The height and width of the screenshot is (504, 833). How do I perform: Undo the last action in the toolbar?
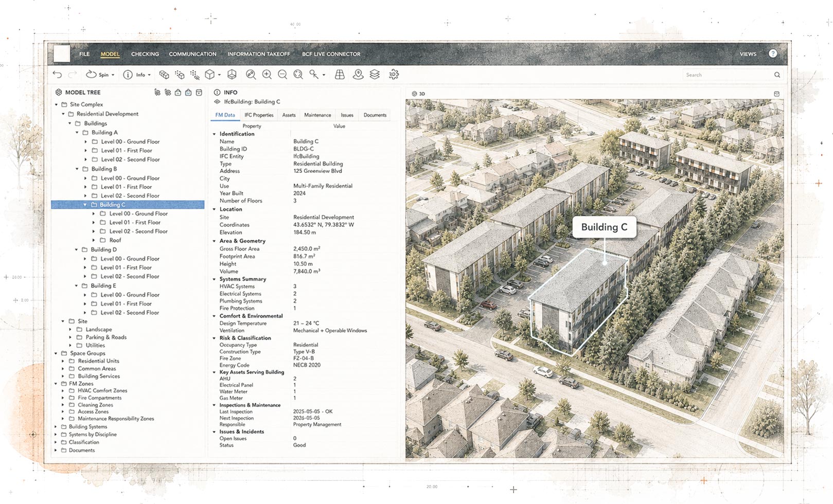click(57, 75)
